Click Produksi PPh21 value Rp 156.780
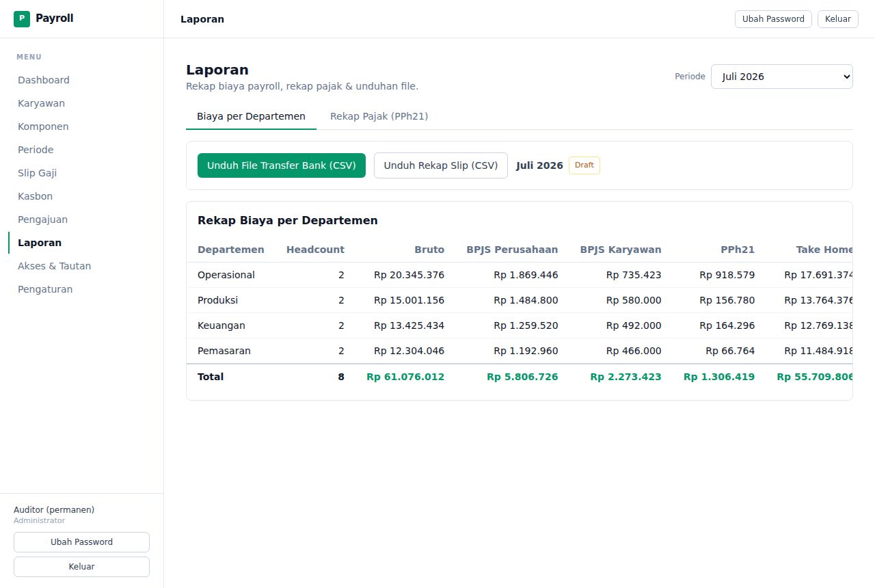 point(727,300)
